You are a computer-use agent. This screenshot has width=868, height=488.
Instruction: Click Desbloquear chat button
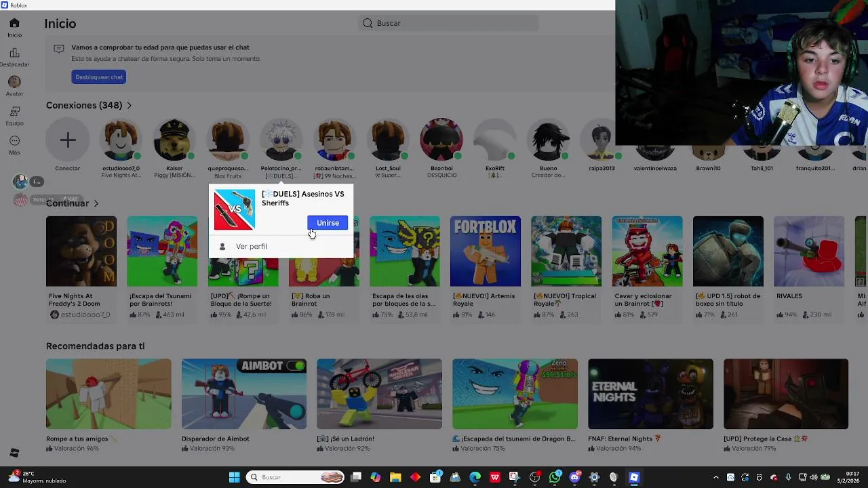[x=99, y=77]
